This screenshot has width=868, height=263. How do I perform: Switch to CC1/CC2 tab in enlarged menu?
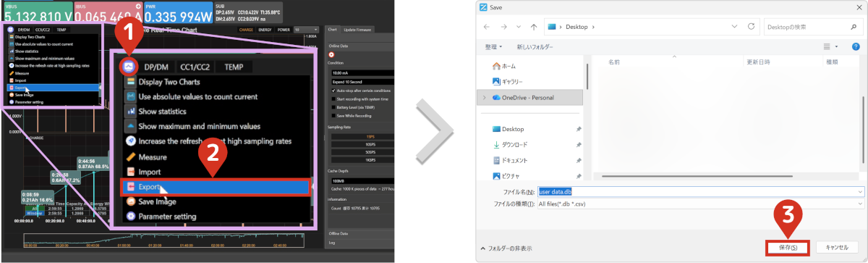(196, 67)
